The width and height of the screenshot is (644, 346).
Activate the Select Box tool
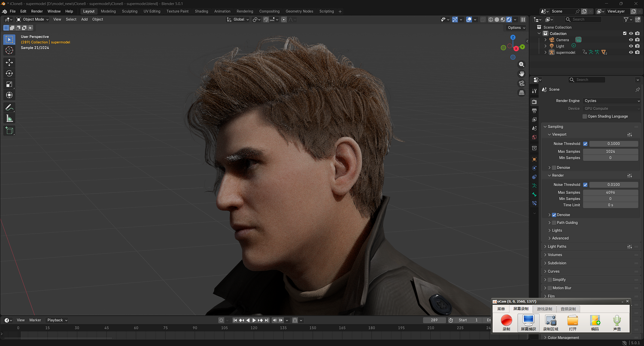(9, 39)
